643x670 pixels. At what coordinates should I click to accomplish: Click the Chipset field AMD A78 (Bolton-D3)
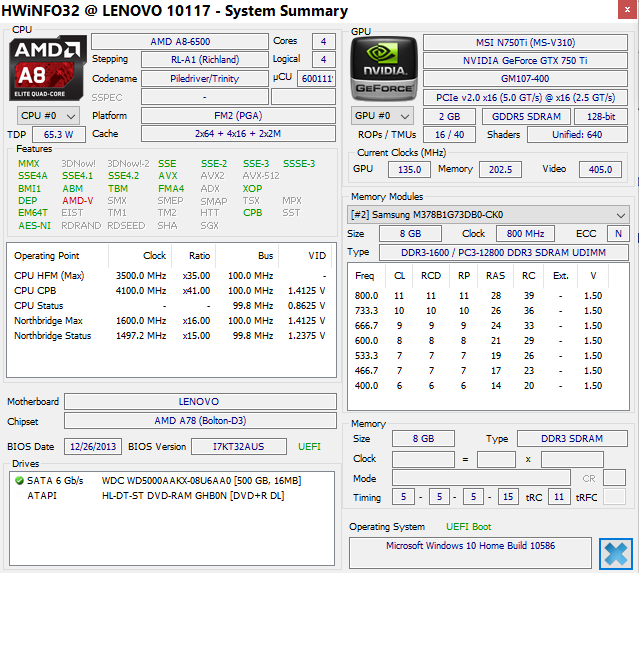200,420
